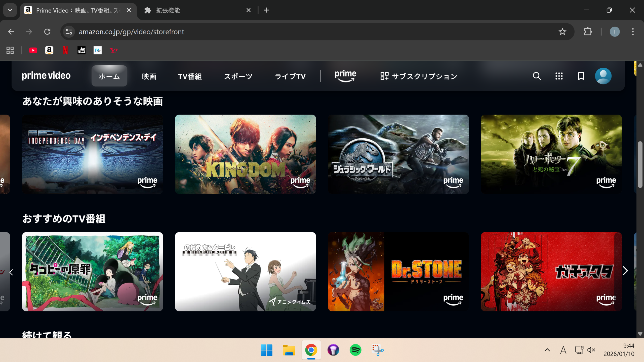Open the Prime Video search icon
Image resolution: width=644 pixels, height=362 pixels.
point(537,76)
